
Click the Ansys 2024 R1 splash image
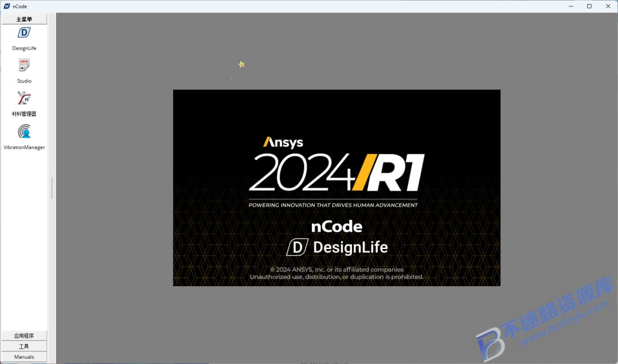336,188
